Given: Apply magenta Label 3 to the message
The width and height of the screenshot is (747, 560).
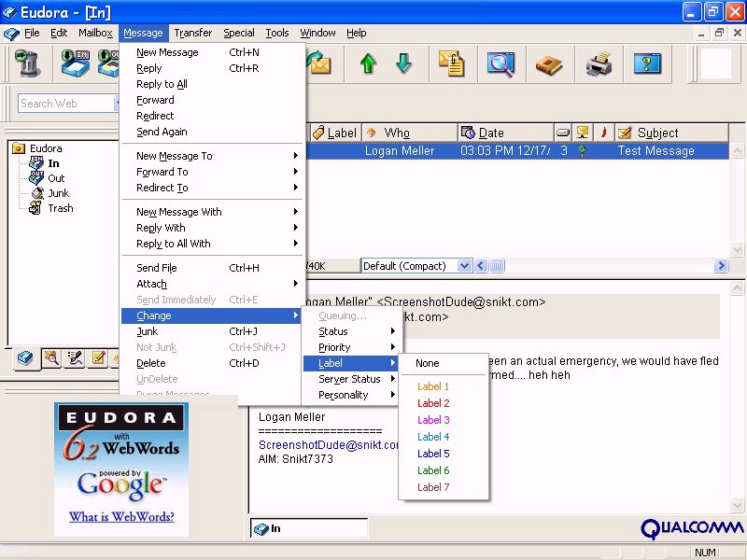Looking at the screenshot, I should tap(444, 420).
